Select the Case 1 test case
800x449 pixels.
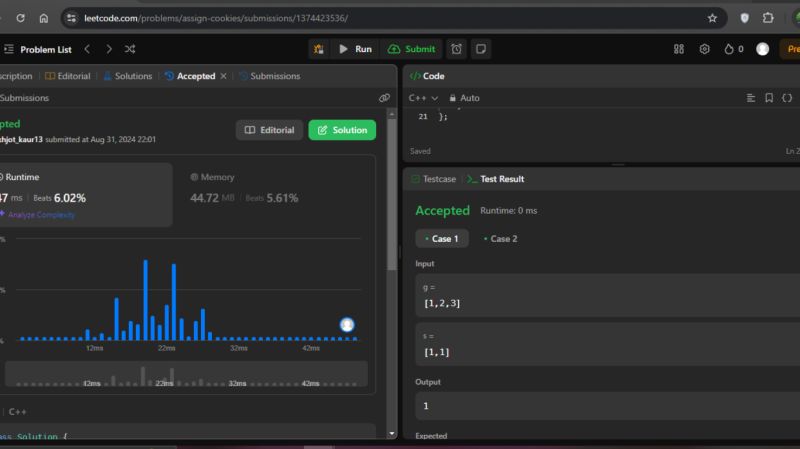click(441, 239)
